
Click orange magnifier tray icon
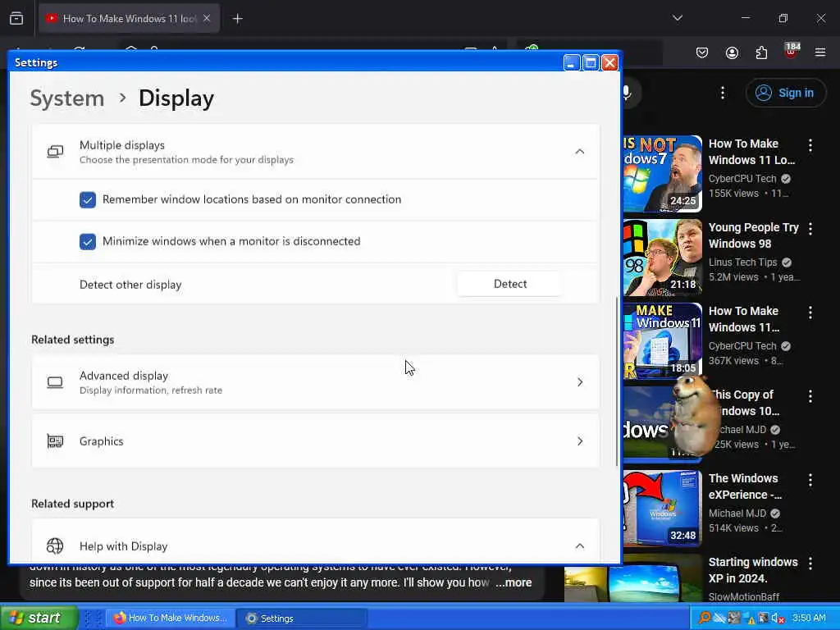pos(705,618)
